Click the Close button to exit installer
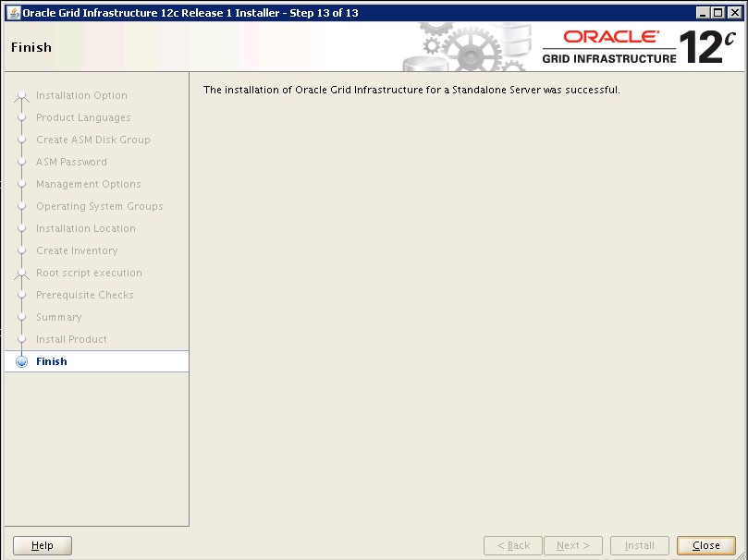This screenshot has width=748, height=560. point(706,545)
